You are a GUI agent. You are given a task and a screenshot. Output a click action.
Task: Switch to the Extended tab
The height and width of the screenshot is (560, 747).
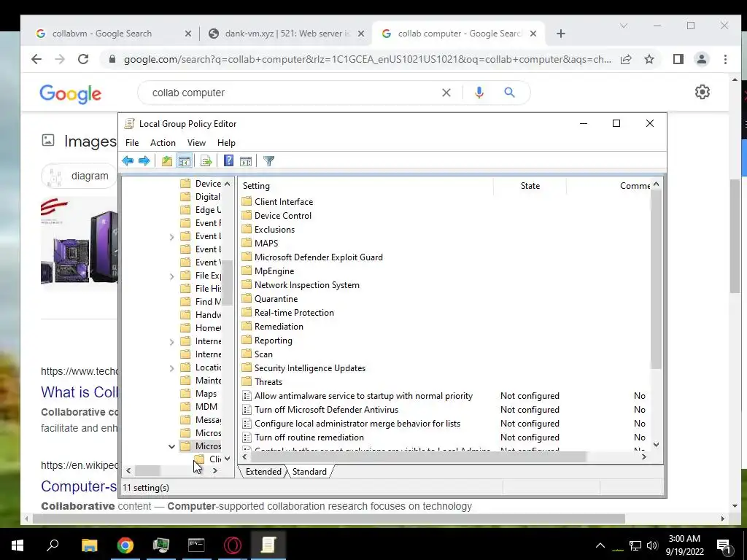coord(263,472)
